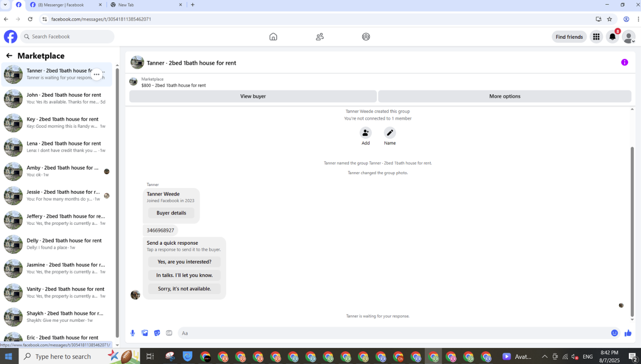Click $800 - 2bed 1bath house listing text
The width and height of the screenshot is (641, 364).
pyautogui.click(x=173, y=86)
